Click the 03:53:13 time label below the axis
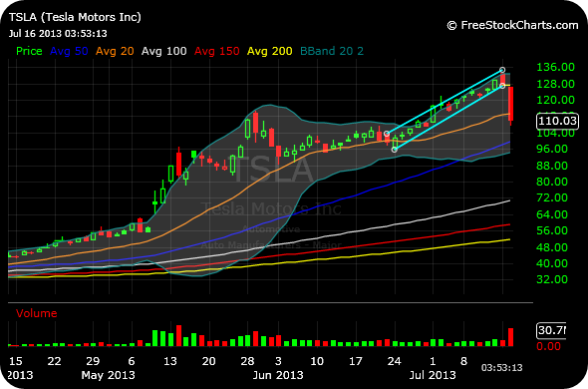The height and width of the screenshot is (389, 588). (501, 367)
